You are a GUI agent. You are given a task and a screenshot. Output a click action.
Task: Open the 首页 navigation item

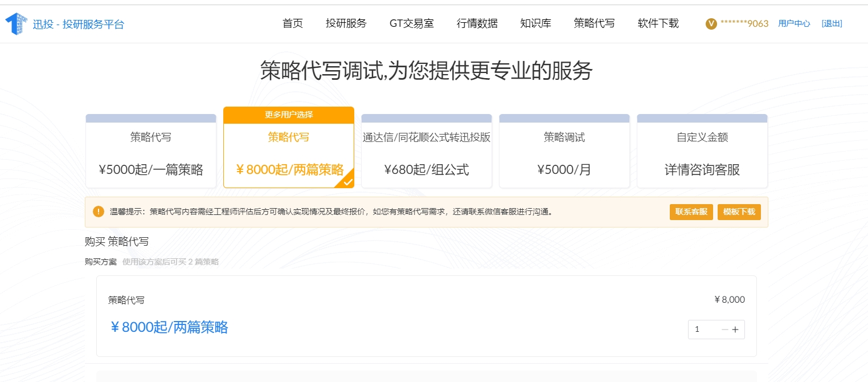click(293, 23)
